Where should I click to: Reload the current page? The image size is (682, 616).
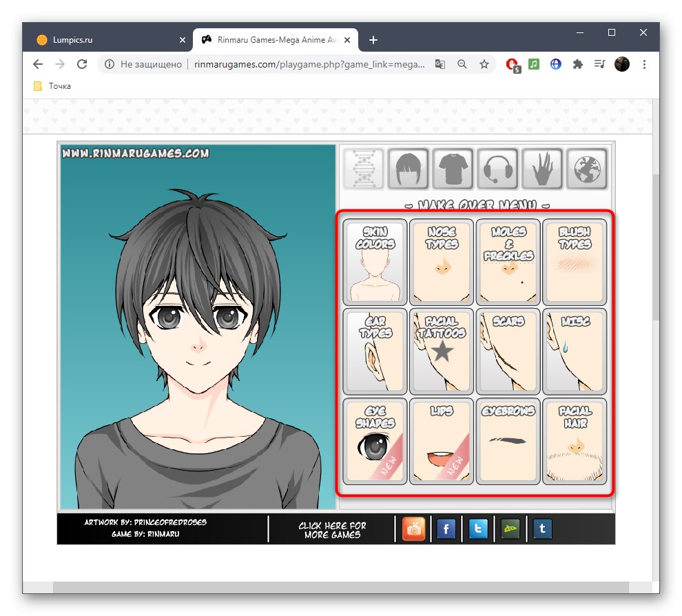(x=82, y=64)
